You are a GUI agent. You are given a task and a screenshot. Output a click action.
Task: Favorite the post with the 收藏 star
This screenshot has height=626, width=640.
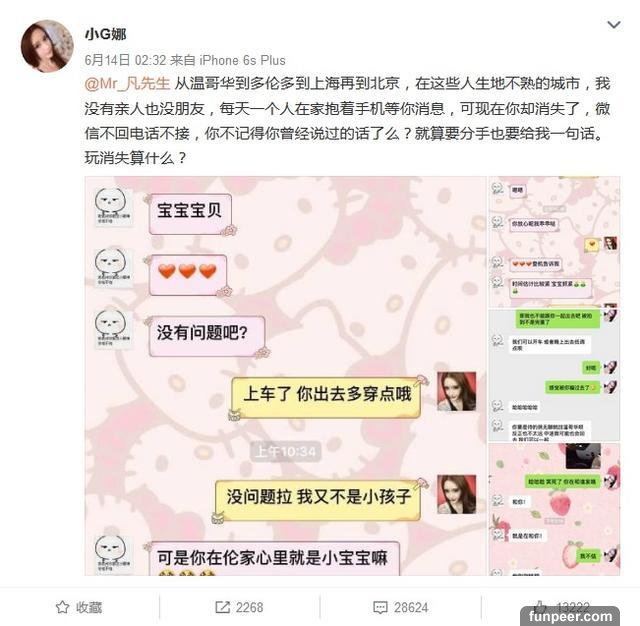79,607
